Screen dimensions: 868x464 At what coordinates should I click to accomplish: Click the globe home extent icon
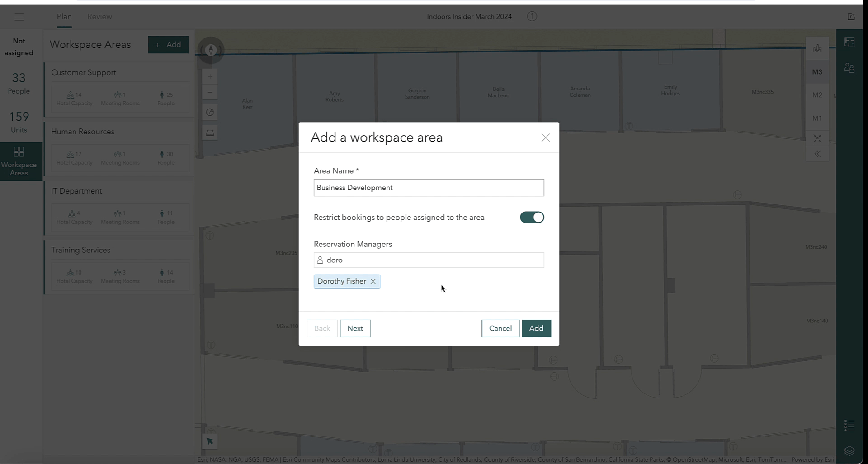pyautogui.click(x=210, y=112)
